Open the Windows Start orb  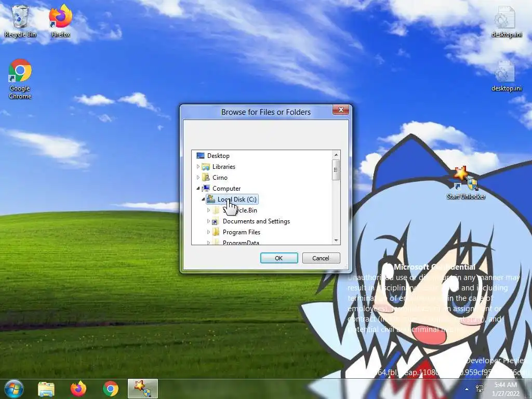pyautogui.click(x=14, y=389)
